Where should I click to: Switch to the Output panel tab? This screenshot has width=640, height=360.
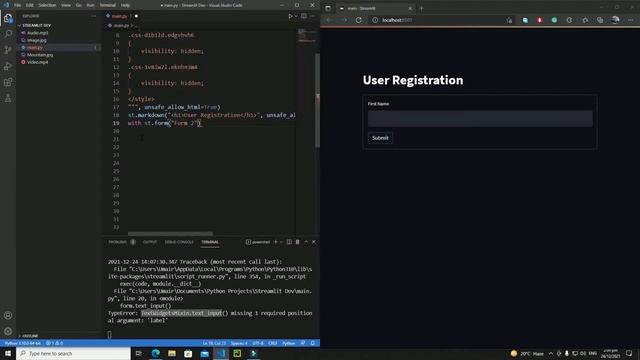(x=150, y=242)
